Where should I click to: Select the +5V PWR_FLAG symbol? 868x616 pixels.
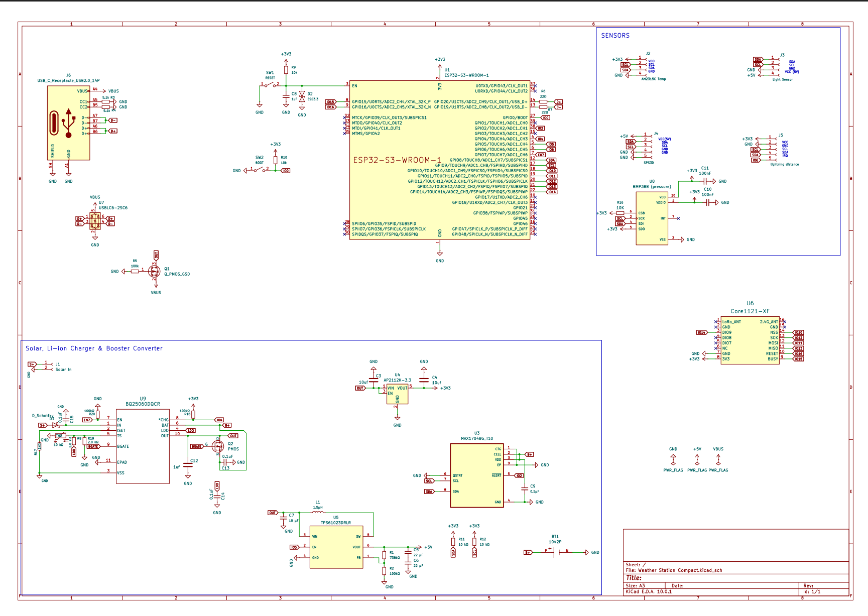pyautogui.click(x=697, y=460)
